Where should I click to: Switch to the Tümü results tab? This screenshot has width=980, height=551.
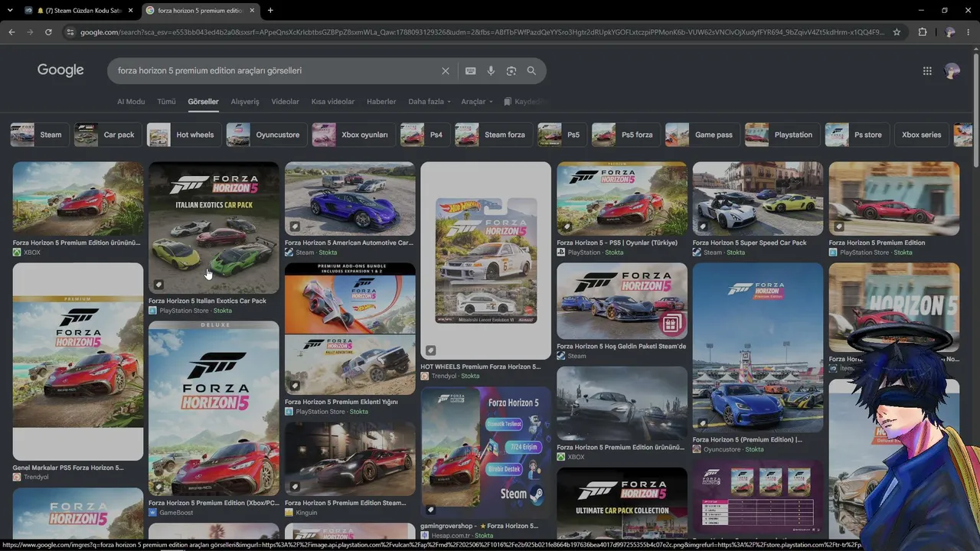166,101
